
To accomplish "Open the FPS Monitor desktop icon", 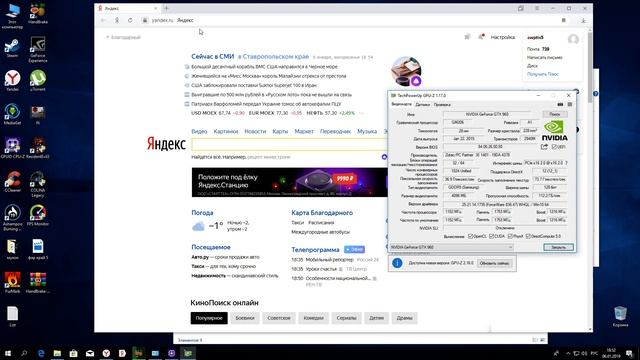I will click(x=38, y=215).
